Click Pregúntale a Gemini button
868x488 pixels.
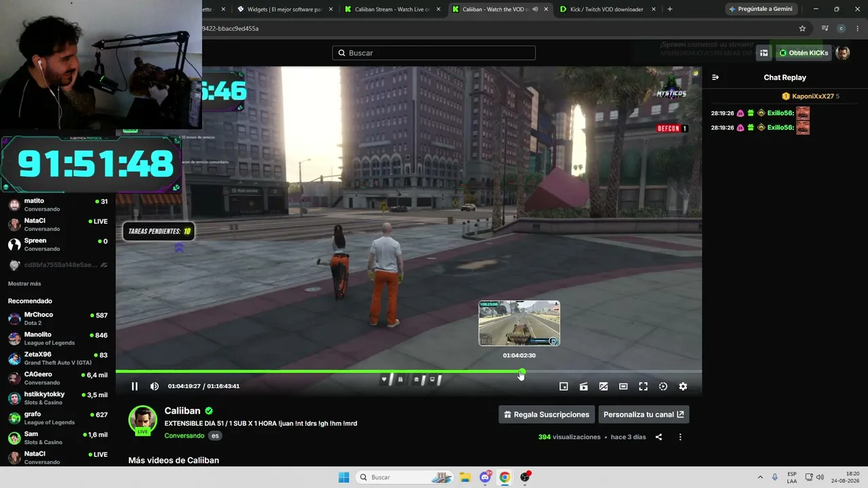(761, 9)
